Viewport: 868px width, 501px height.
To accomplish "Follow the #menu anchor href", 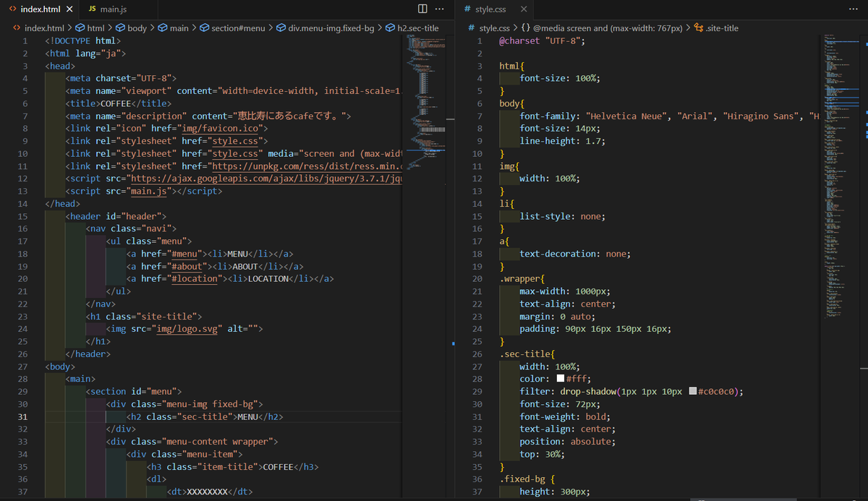I will pyautogui.click(x=183, y=254).
